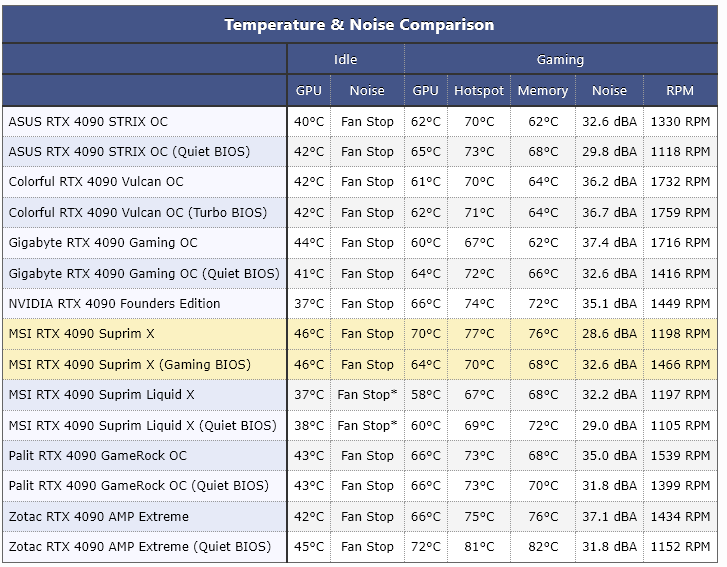Click the Palit RTX 4090 GameRock OC (Quiet BIOS) label
Viewport: 727px width, 567px height.
(x=138, y=486)
